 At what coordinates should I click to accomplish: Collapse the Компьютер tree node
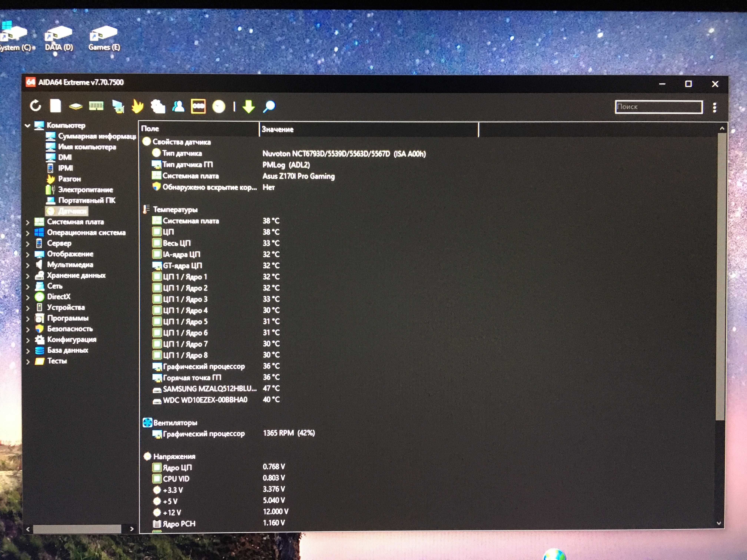tap(28, 126)
